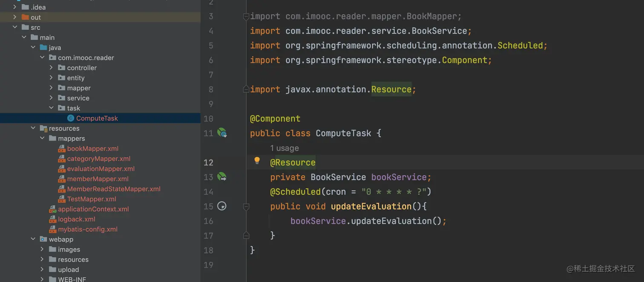
Task: Click the bookMapper.xml file icon
Action: pyautogui.click(x=62, y=148)
